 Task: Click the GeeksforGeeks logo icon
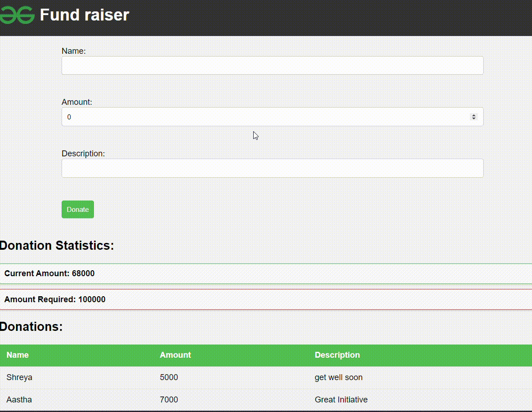[x=17, y=15]
